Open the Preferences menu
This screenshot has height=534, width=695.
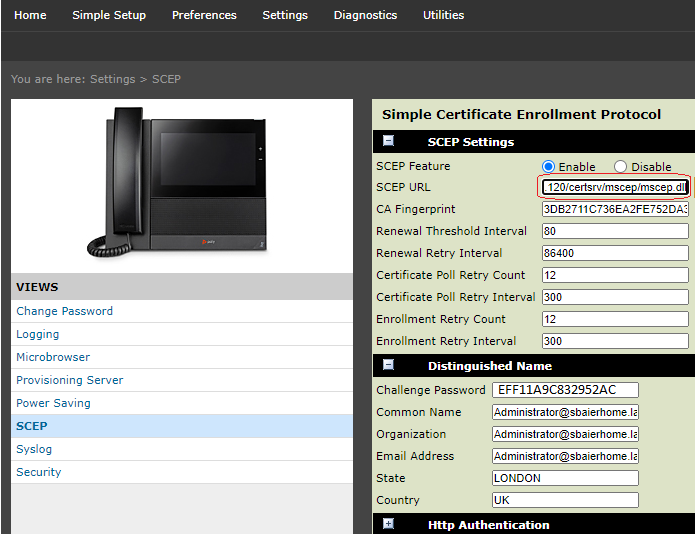204,15
